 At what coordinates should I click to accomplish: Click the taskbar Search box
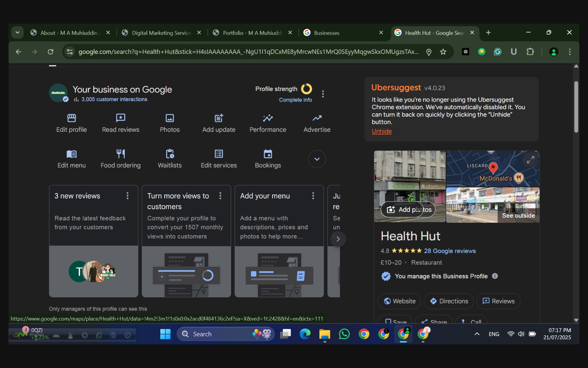tap(226, 334)
